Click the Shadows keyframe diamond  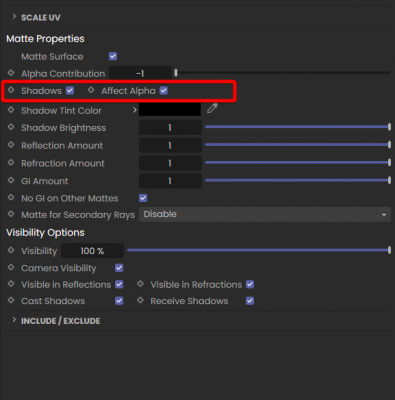tap(11, 90)
